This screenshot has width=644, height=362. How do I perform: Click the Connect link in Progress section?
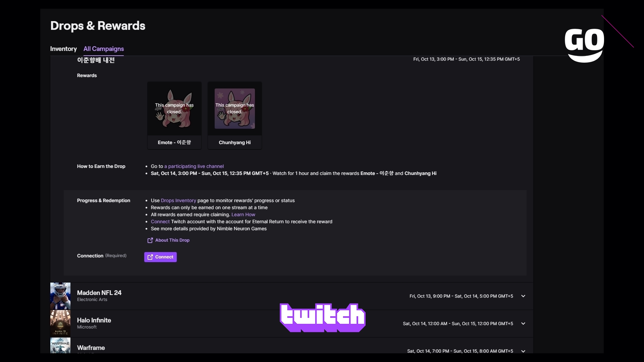click(160, 222)
